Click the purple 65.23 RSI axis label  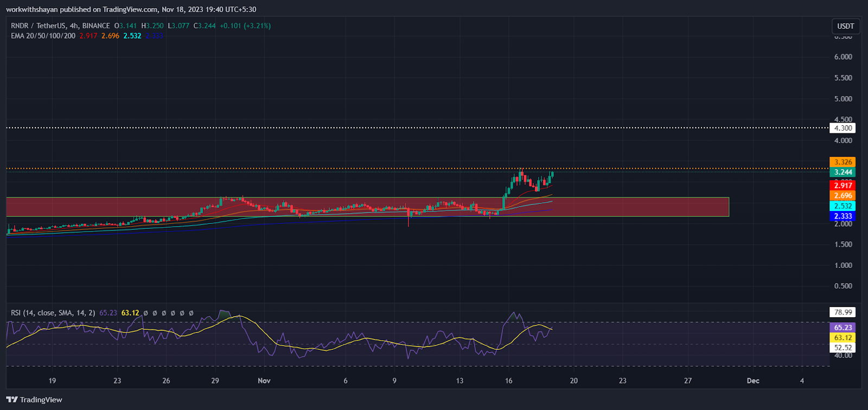coord(843,328)
